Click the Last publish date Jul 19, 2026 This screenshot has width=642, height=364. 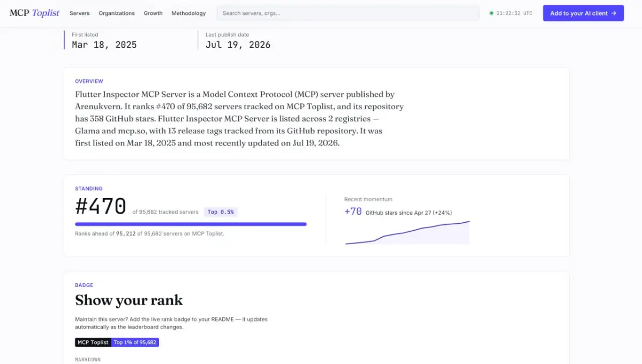pos(238,44)
